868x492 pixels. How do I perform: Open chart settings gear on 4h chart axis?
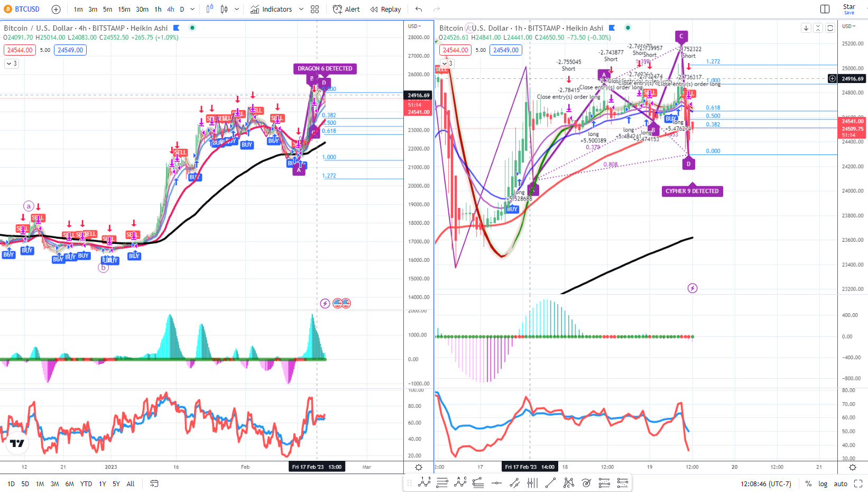click(419, 467)
